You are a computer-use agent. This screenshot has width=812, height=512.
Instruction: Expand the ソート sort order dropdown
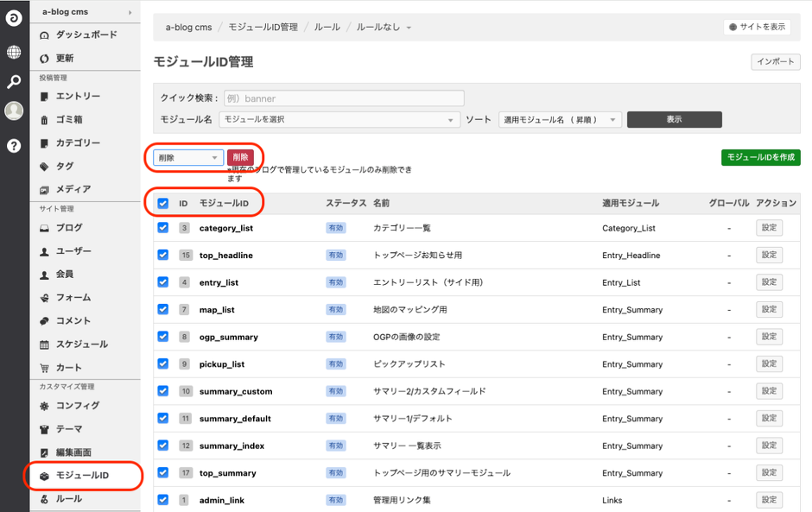point(560,120)
